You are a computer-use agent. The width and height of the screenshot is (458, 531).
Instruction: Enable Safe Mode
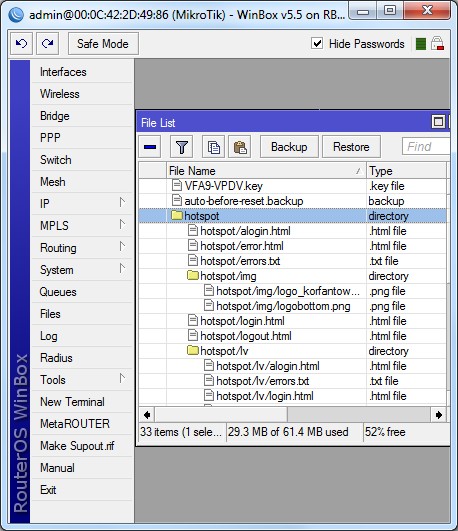(103, 43)
